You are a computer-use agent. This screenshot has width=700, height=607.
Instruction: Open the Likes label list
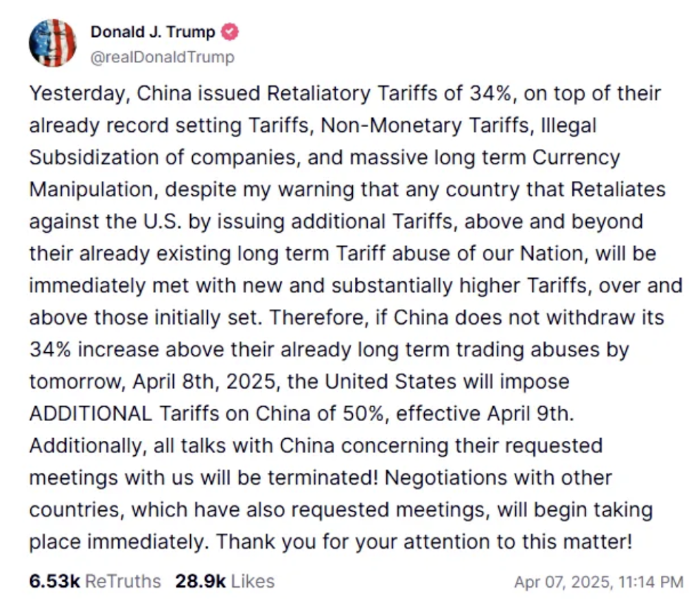(x=253, y=581)
